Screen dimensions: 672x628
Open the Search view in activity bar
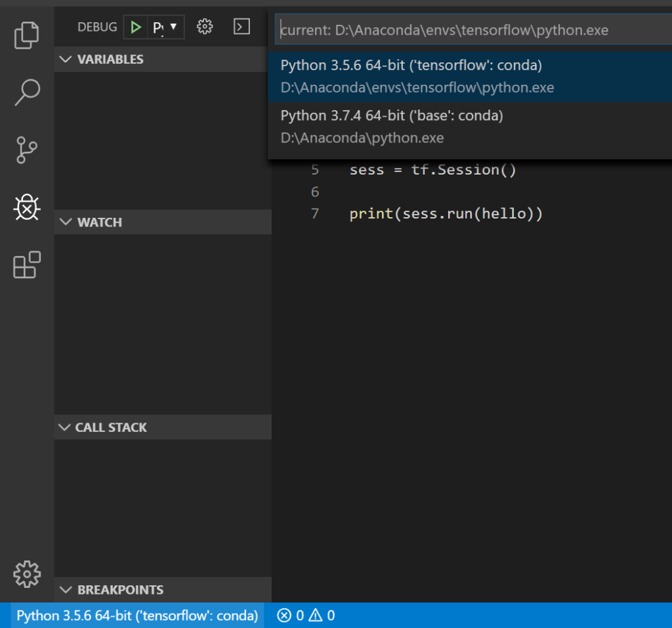27,93
